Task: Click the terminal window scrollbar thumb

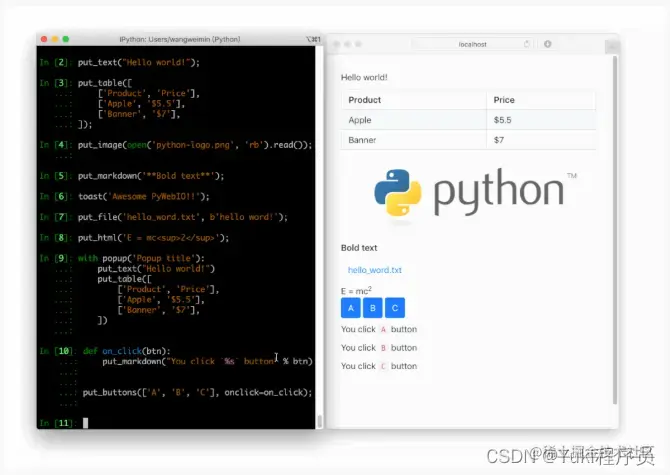Action: coord(319,421)
